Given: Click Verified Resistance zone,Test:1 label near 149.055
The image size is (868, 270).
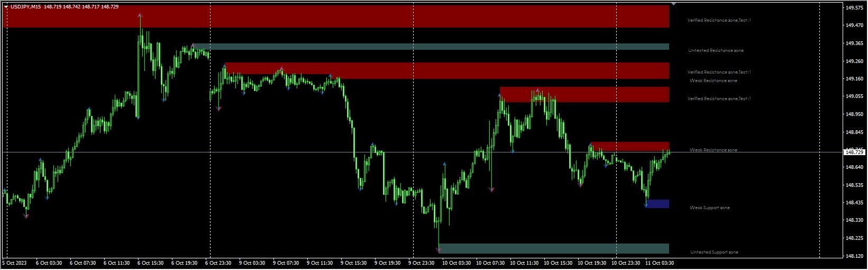Looking at the screenshot, I should click(719, 99).
